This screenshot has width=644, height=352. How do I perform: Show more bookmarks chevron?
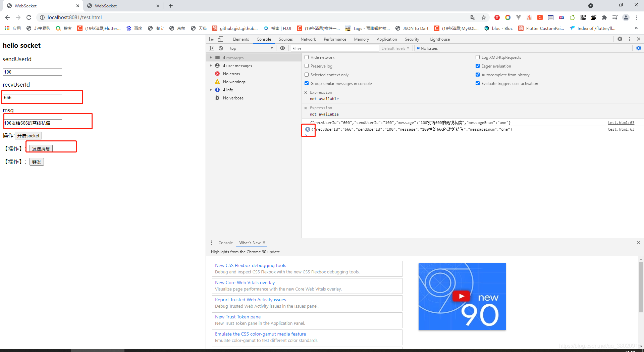pos(636,28)
